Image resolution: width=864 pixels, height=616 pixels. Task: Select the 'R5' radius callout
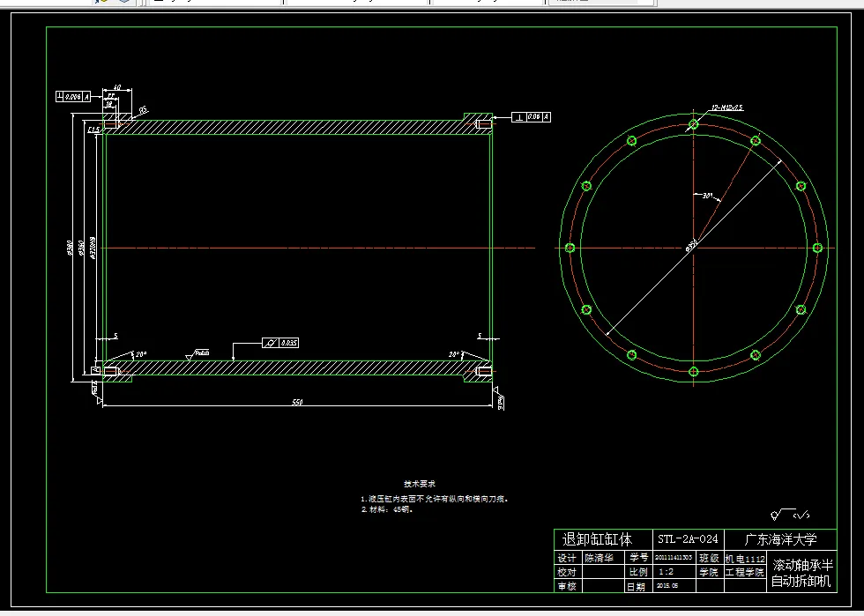pyautogui.click(x=143, y=110)
